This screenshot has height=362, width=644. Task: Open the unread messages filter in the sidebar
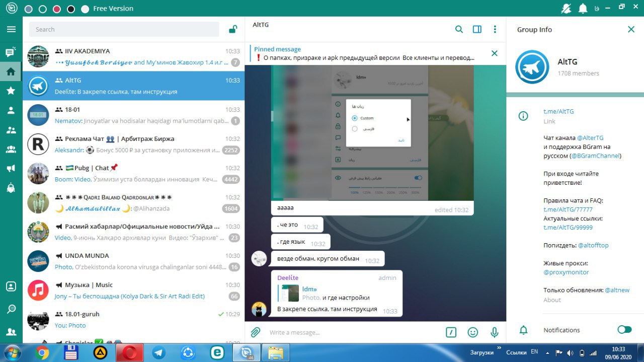pyautogui.click(x=11, y=52)
